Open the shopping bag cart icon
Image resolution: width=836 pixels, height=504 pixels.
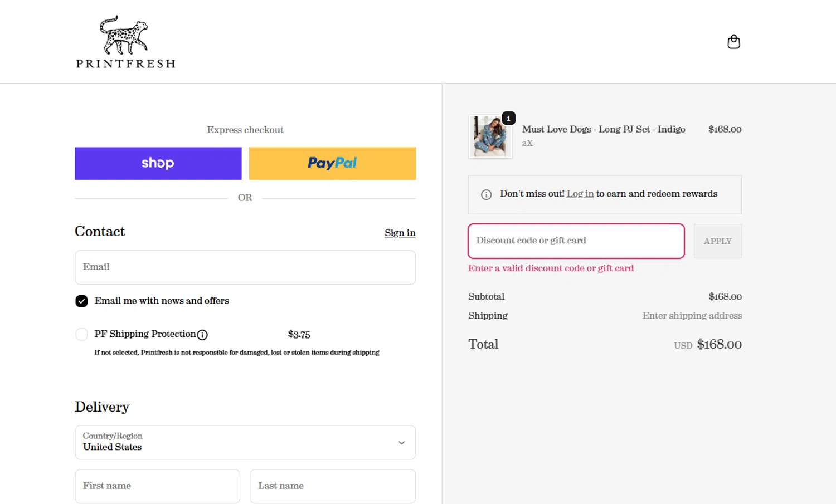coord(733,42)
